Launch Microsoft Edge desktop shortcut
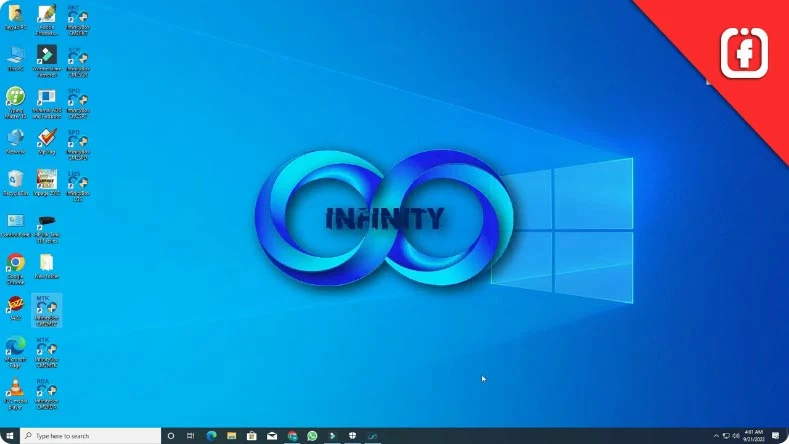 [x=16, y=352]
